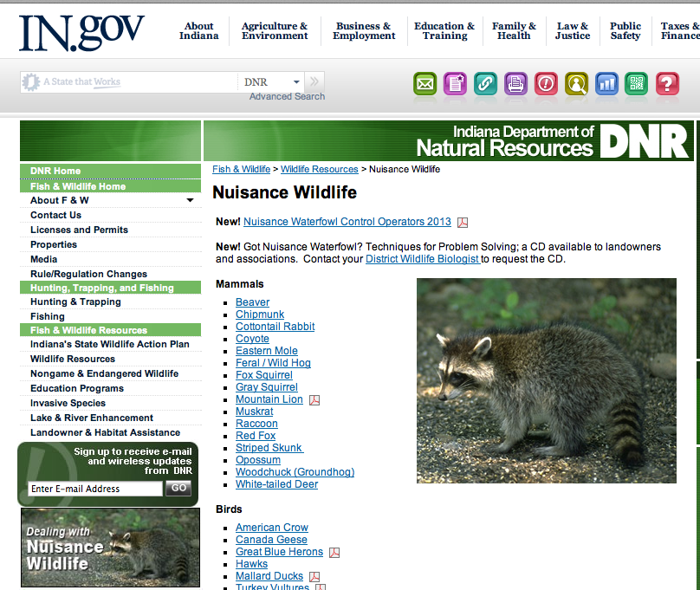Open the Law & Justice menu
Screen dimensions: 700x590
pos(573,31)
